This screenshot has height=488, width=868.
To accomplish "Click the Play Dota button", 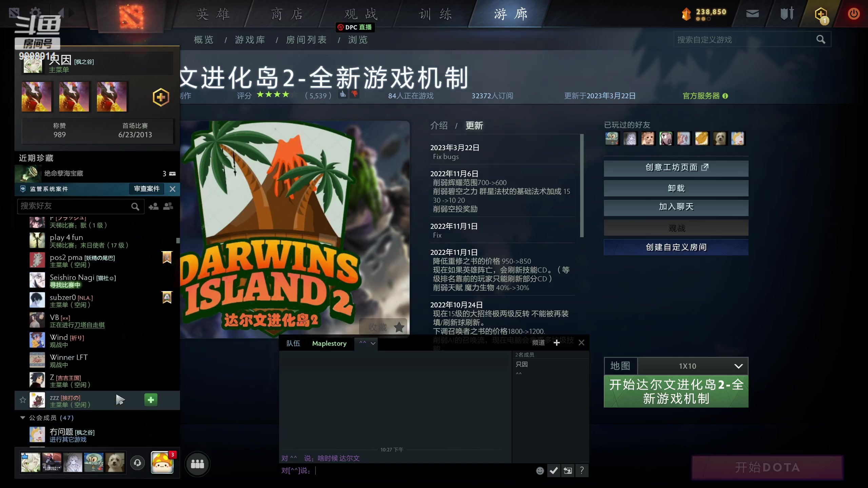I will pyautogui.click(x=767, y=467).
